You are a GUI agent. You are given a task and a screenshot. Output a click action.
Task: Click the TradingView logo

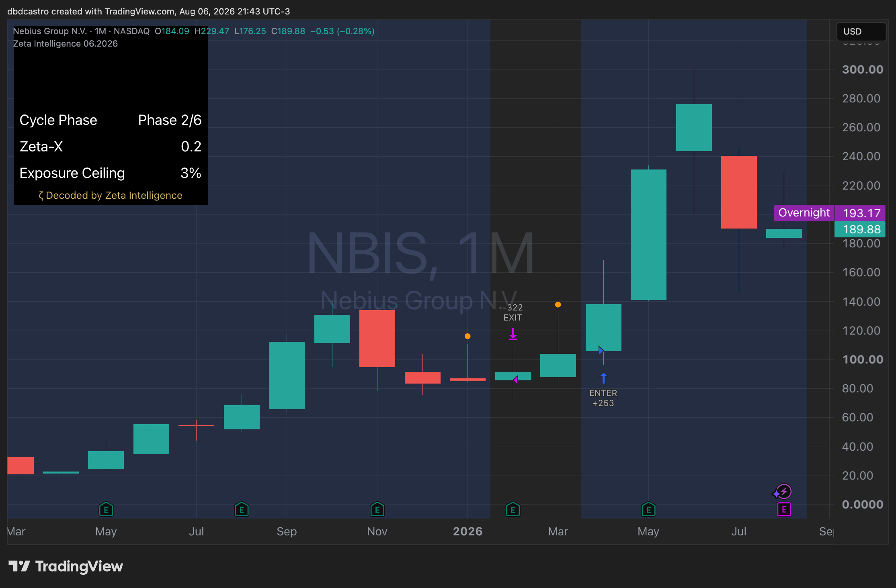[x=66, y=566]
